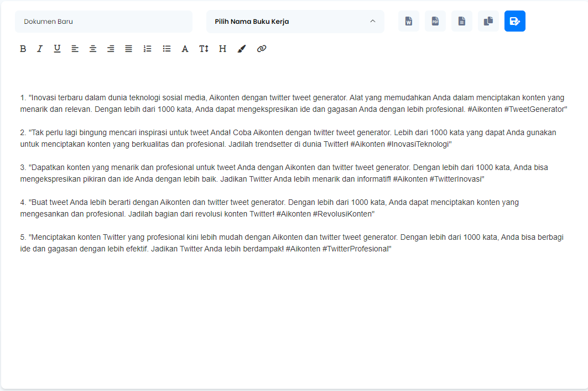Export document as PDF
This screenshot has width=588, height=391.
(x=435, y=21)
